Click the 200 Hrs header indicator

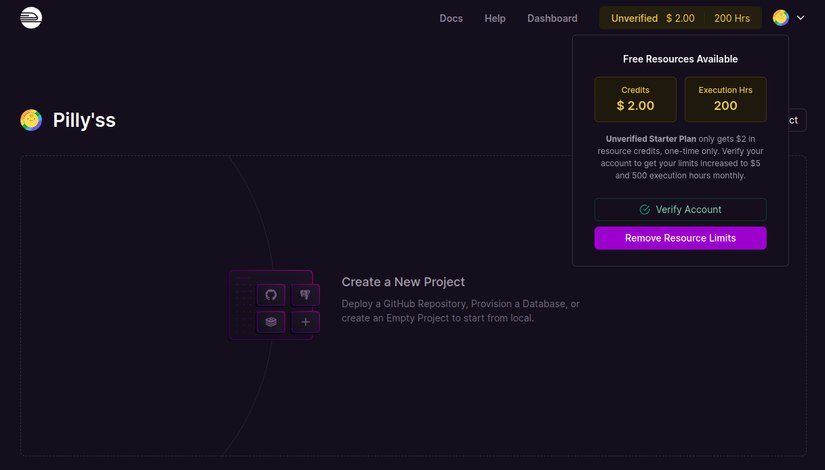731,18
